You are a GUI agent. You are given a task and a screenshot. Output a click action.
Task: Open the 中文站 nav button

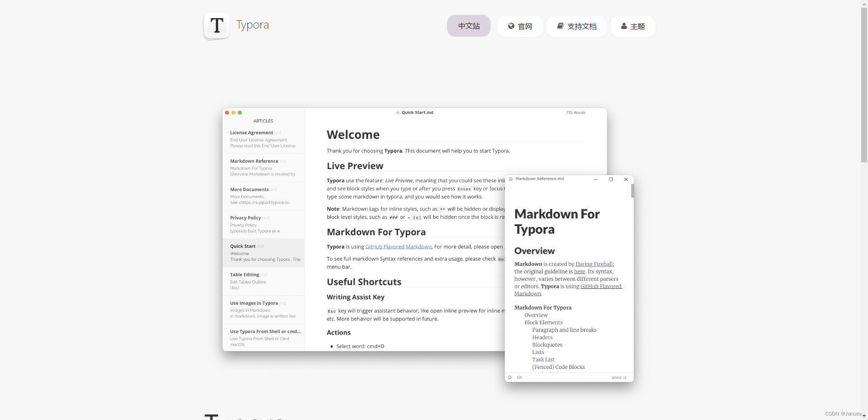click(x=469, y=26)
